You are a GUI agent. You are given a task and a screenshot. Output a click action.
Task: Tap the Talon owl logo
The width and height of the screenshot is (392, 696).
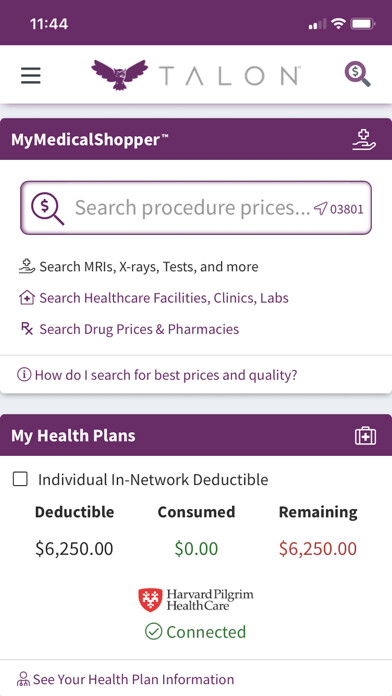click(119, 75)
